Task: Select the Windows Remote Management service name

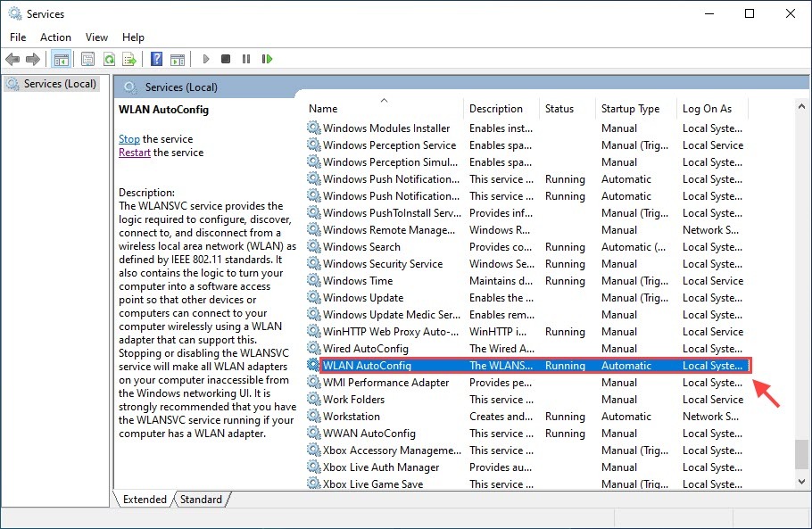Action: 389,230
